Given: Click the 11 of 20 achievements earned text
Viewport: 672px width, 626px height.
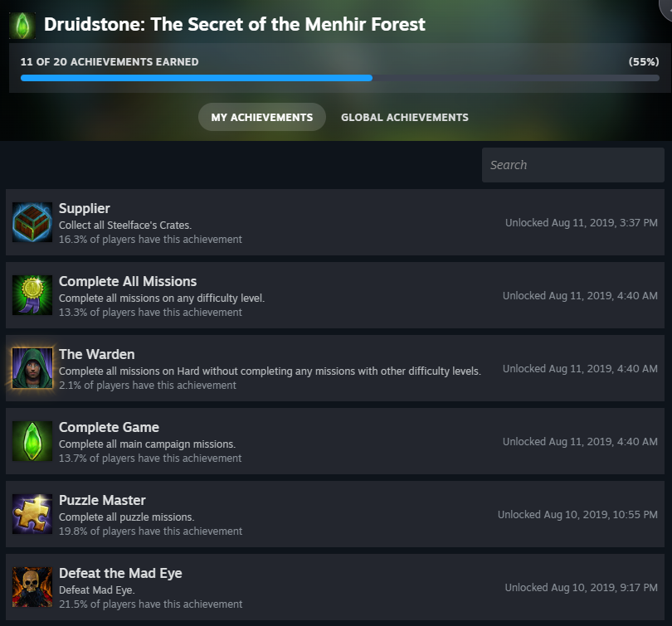Looking at the screenshot, I should pyautogui.click(x=110, y=62).
